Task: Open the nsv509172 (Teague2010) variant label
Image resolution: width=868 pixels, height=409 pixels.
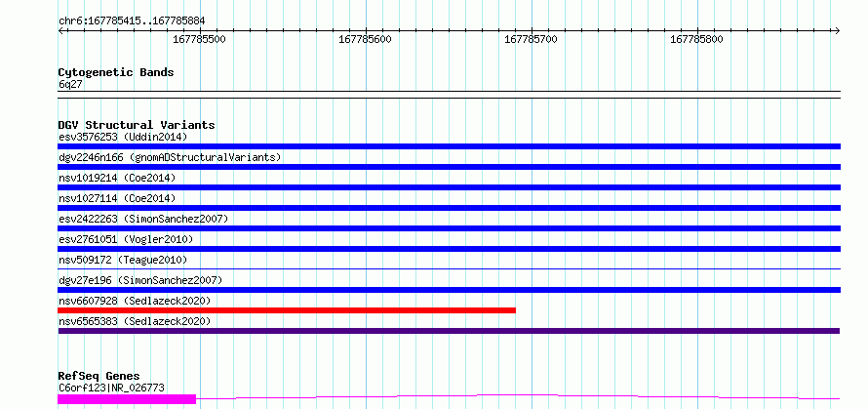Action: (123, 260)
